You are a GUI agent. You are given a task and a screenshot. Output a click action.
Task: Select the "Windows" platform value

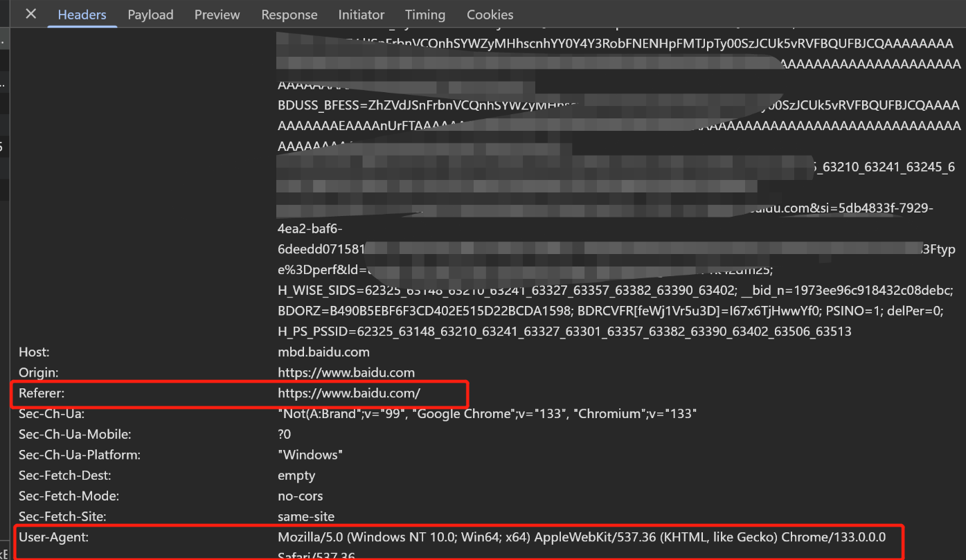click(310, 455)
